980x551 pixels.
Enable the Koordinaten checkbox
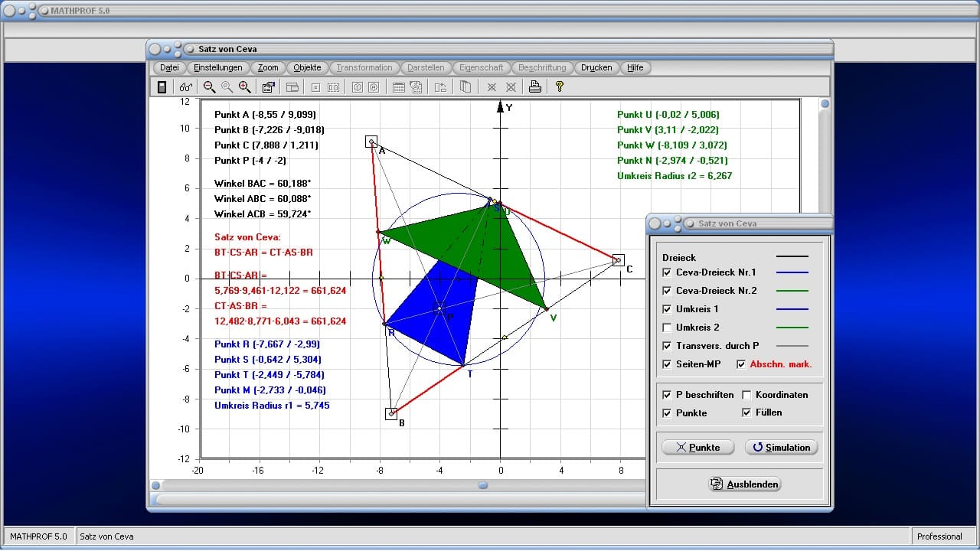click(747, 395)
